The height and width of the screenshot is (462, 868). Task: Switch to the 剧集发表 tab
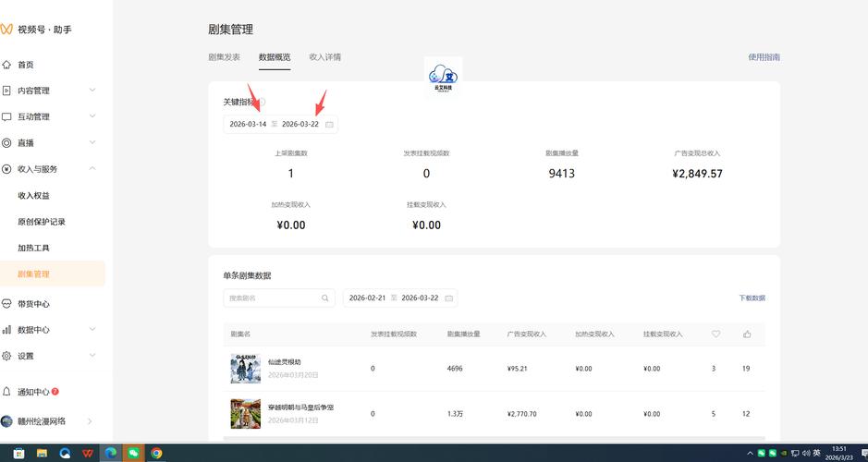click(x=225, y=57)
